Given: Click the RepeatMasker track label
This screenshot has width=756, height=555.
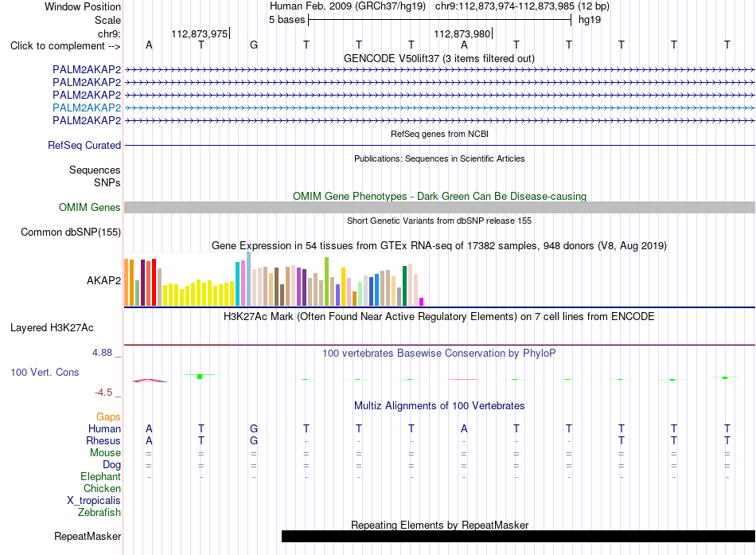Looking at the screenshot, I should click(x=88, y=536).
